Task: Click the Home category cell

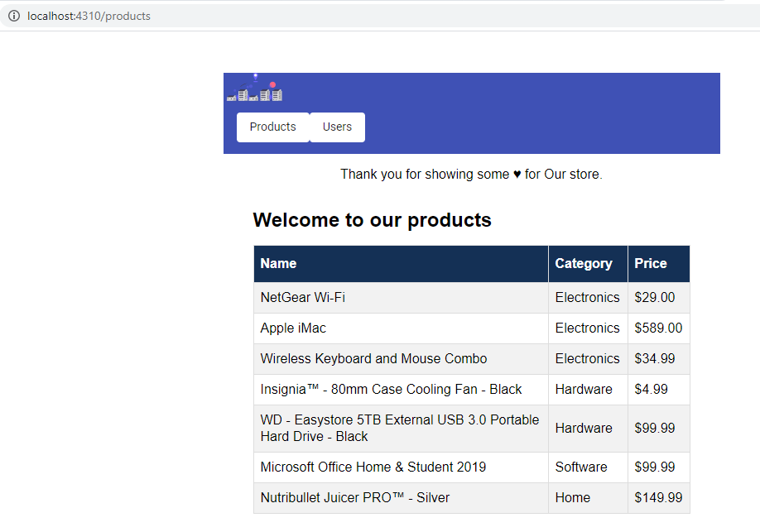Action: 573,498
